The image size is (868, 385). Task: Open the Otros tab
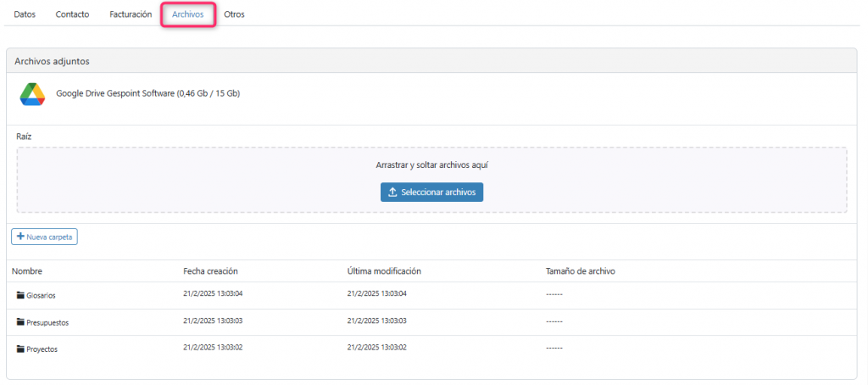pos(234,14)
